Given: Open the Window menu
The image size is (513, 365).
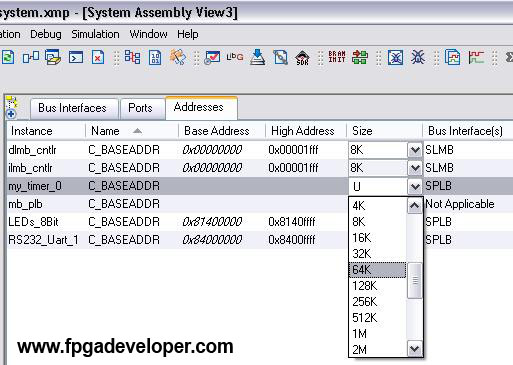Looking at the screenshot, I should pyautogui.click(x=148, y=34).
